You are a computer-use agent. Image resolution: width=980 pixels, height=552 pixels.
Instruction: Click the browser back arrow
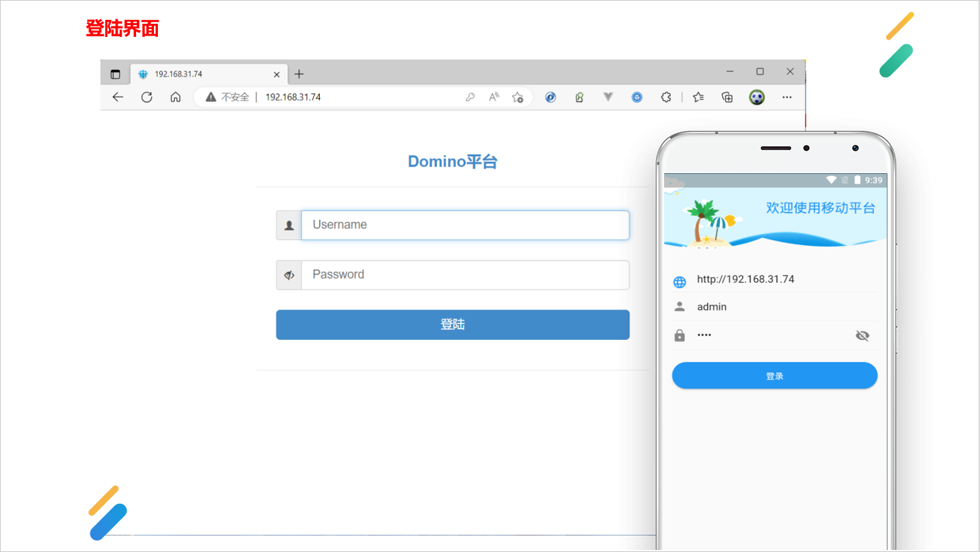[x=118, y=97]
